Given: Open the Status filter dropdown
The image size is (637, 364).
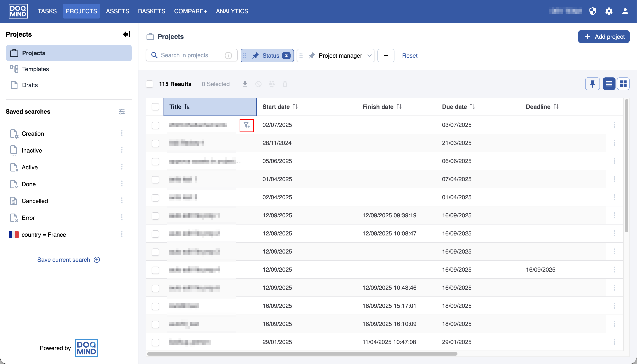Looking at the screenshot, I should coord(267,56).
